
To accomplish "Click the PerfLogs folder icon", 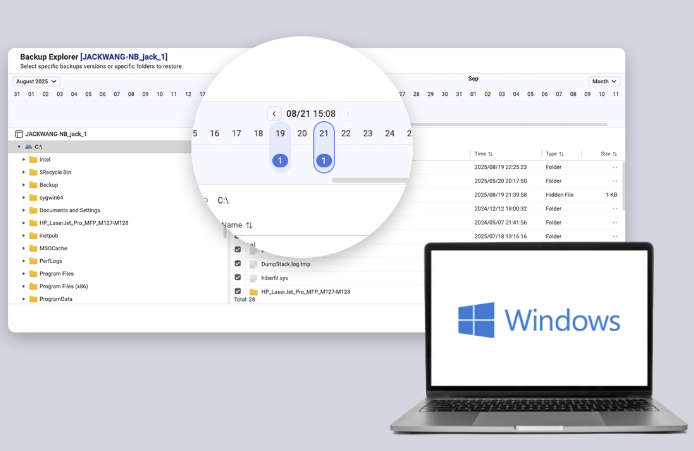I will click(33, 261).
